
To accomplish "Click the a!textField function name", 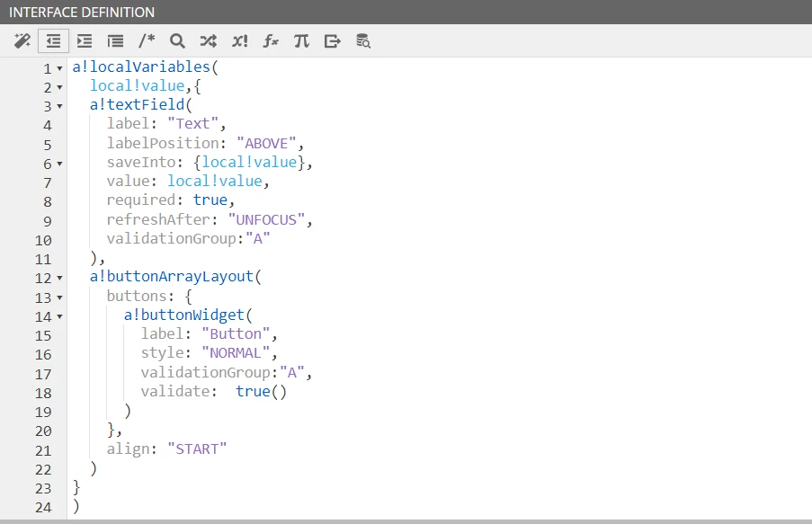I will click(x=138, y=104).
